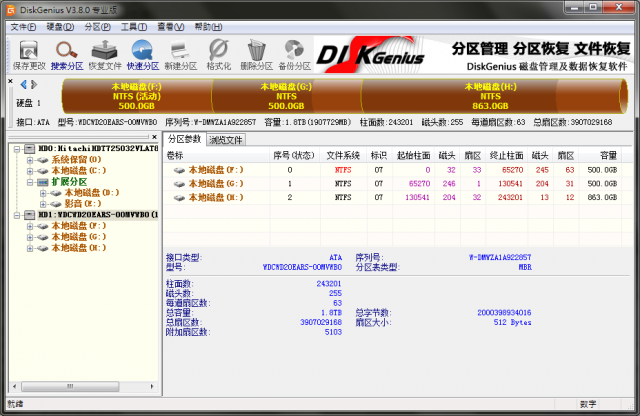The height and width of the screenshot is (416, 640).
Task: Expand the 本地磁盘(H:) tree node
Action: click(x=30, y=248)
